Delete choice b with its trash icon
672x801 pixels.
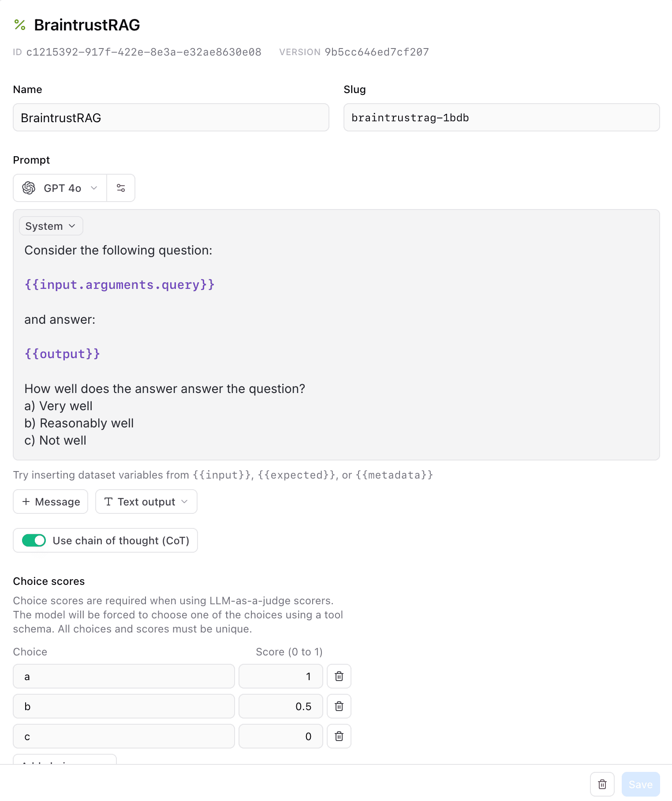click(339, 706)
